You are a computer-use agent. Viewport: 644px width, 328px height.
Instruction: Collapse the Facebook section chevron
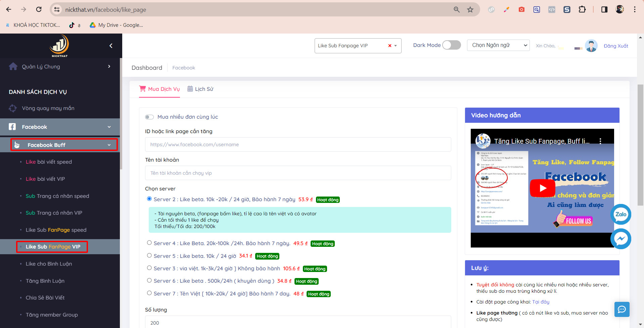109,127
